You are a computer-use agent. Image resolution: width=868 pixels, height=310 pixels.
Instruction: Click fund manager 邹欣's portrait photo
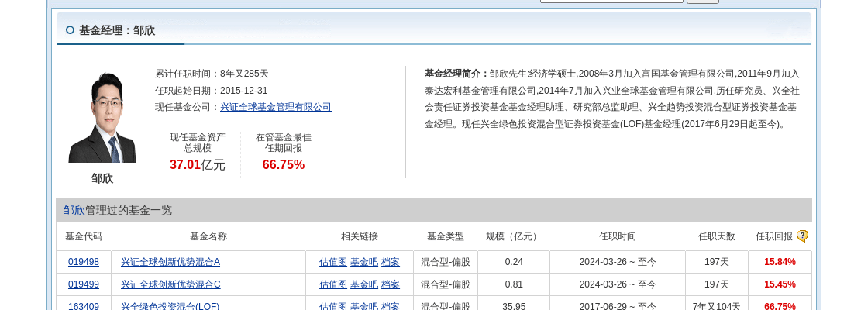tap(102, 117)
